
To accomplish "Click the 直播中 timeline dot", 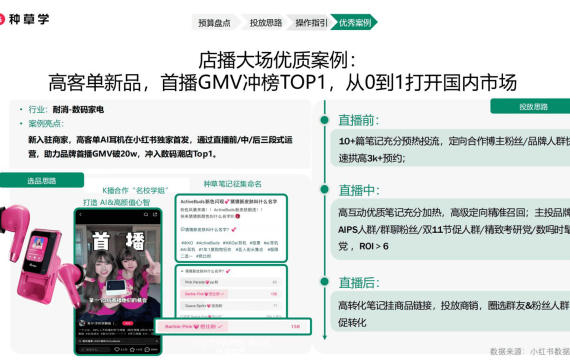I will (x=324, y=189).
